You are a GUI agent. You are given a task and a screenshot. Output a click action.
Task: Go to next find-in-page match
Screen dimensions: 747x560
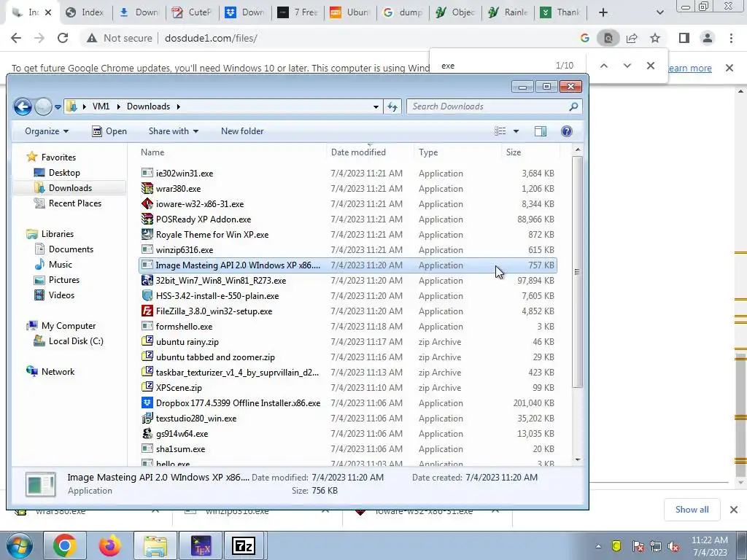click(627, 66)
